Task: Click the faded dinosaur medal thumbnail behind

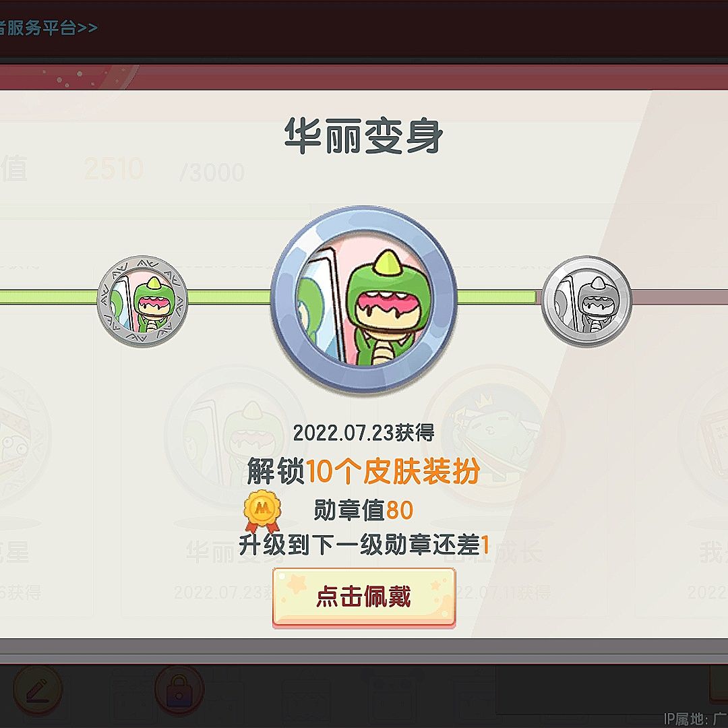Action: [x=238, y=436]
